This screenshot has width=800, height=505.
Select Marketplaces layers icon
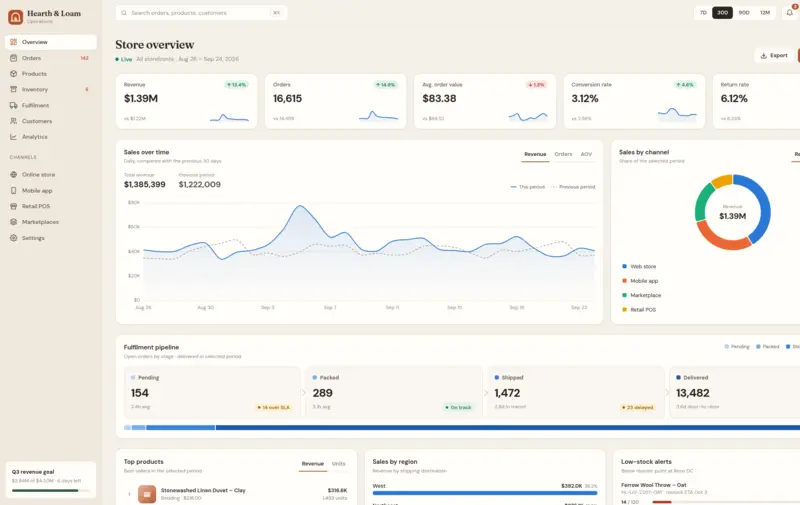click(13, 222)
